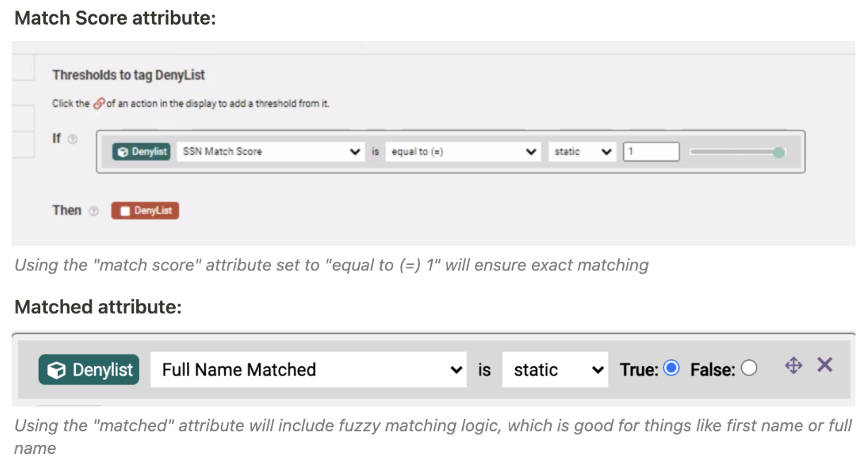Click the large Denylist tag in the Full Name row
This screenshot has height=473, width=868.
[x=89, y=370]
